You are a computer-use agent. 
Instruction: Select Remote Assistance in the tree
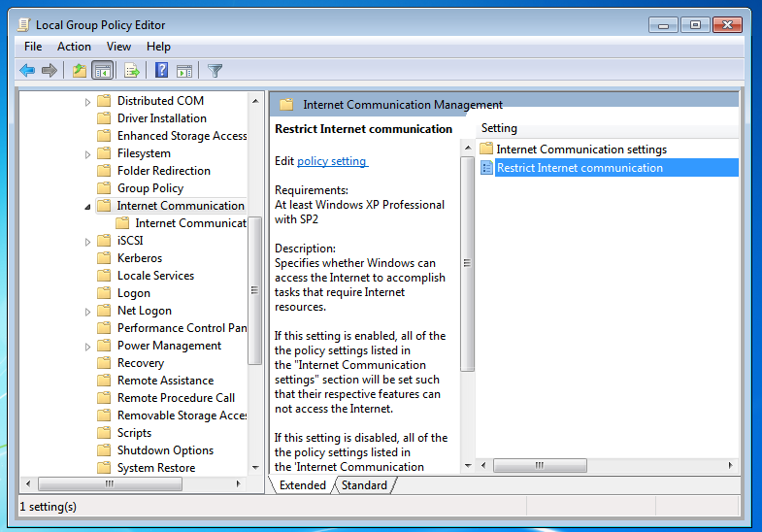[165, 381]
